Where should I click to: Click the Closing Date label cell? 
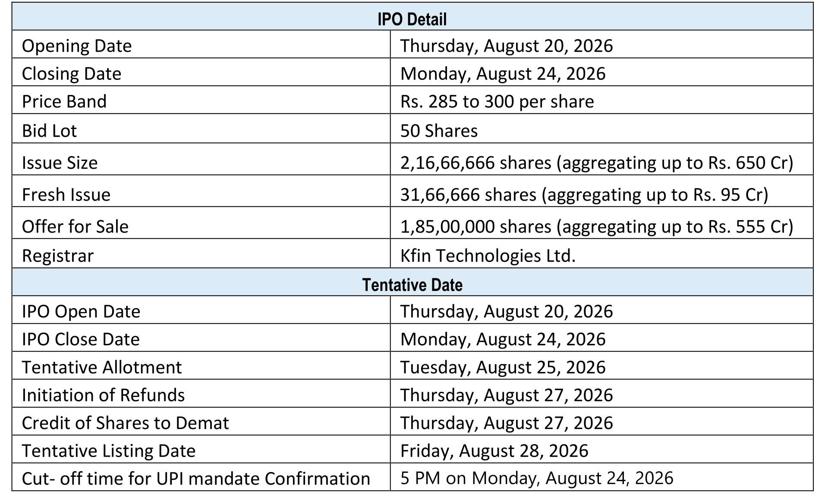coord(201,72)
